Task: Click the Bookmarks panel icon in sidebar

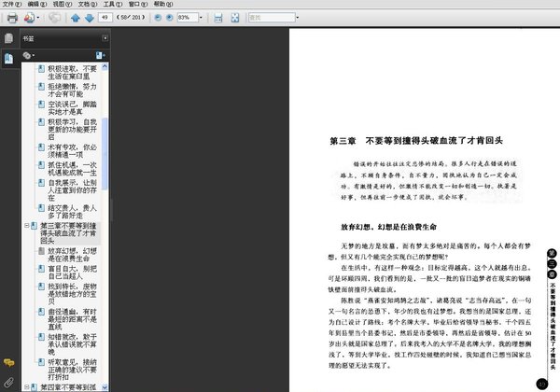Action: (9, 58)
